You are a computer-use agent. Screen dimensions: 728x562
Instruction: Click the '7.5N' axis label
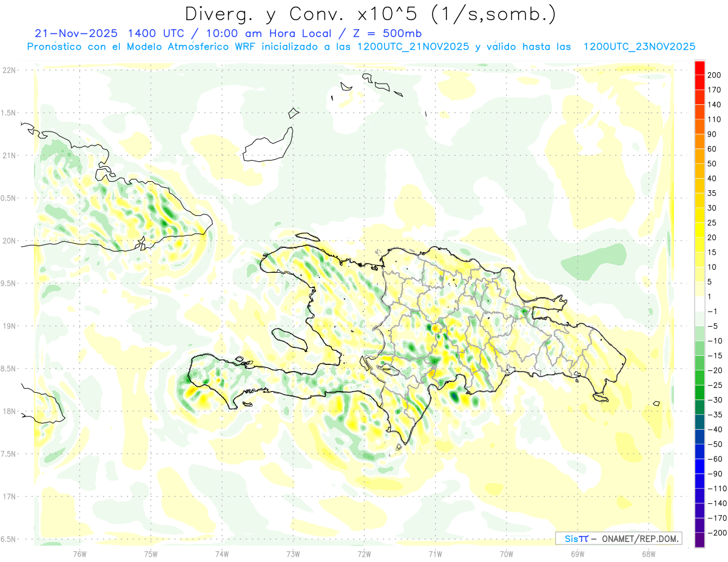tap(9, 454)
